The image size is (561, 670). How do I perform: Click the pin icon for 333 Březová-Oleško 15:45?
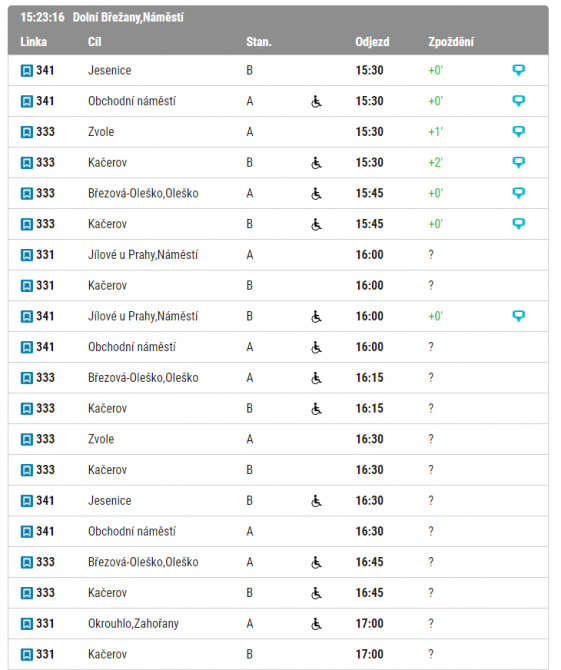[518, 193]
